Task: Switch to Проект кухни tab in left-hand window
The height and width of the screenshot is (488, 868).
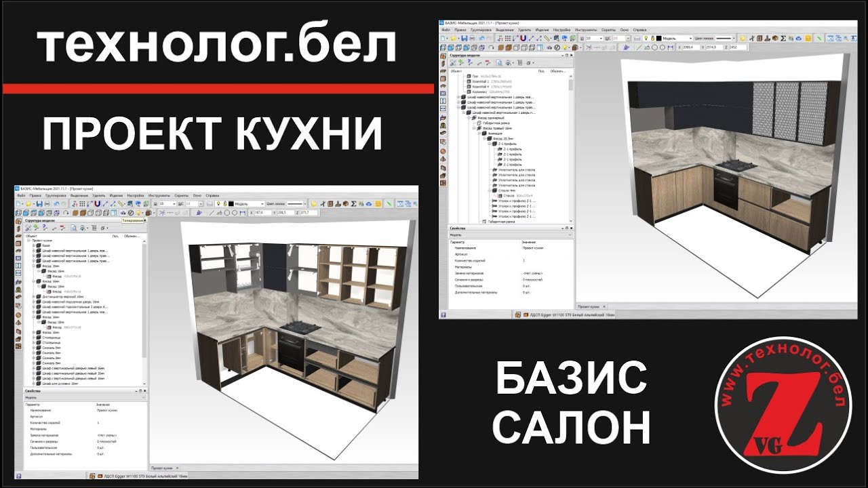Action: pos(161,468)
